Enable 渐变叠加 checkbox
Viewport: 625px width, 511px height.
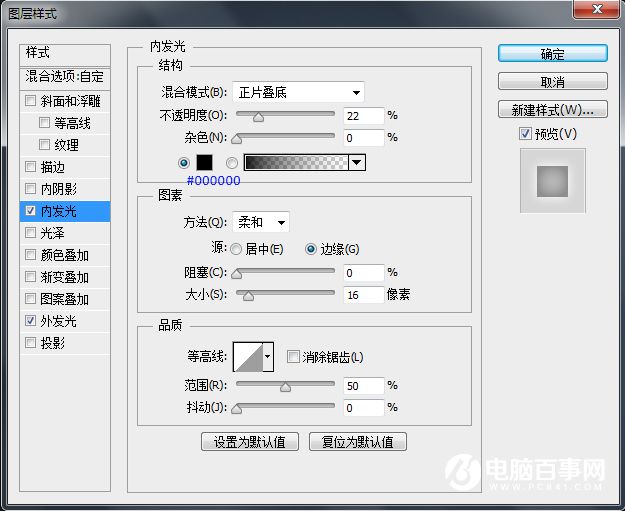pyautogui.click(x=30, y=276)
